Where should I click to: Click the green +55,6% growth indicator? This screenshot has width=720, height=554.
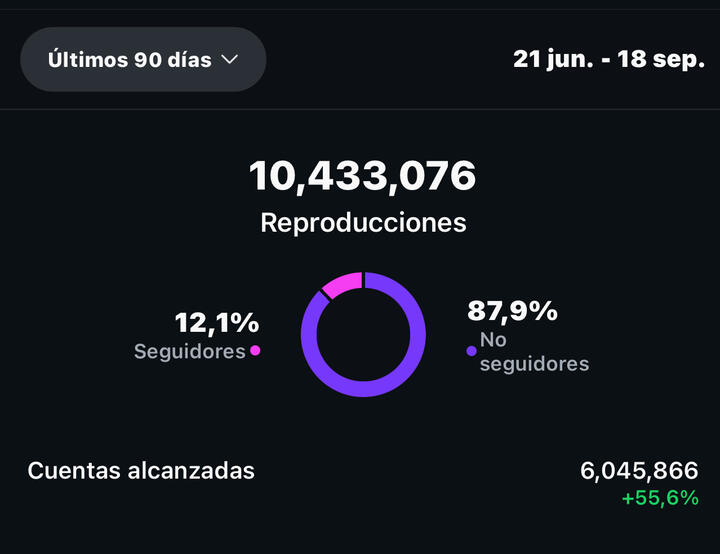[660, 498]
